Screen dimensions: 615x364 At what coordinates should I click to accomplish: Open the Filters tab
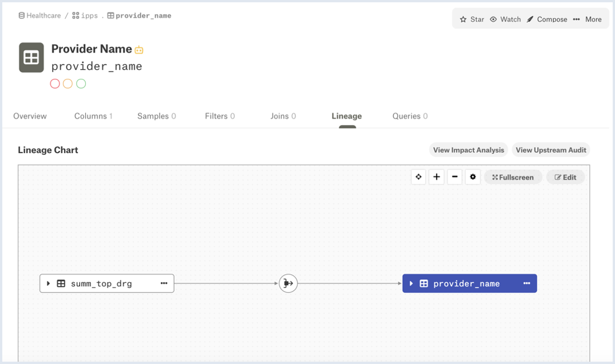coord(220,116)
